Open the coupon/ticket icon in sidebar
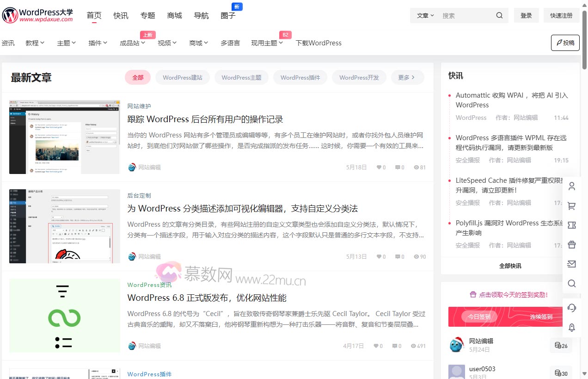This screenshot has height=379, width=588. [572, 225]
